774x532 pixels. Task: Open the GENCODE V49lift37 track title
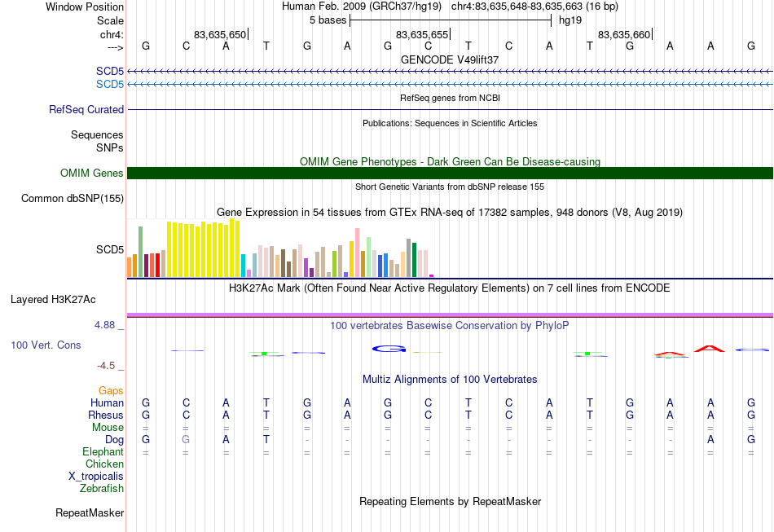(x=450, y=59)
